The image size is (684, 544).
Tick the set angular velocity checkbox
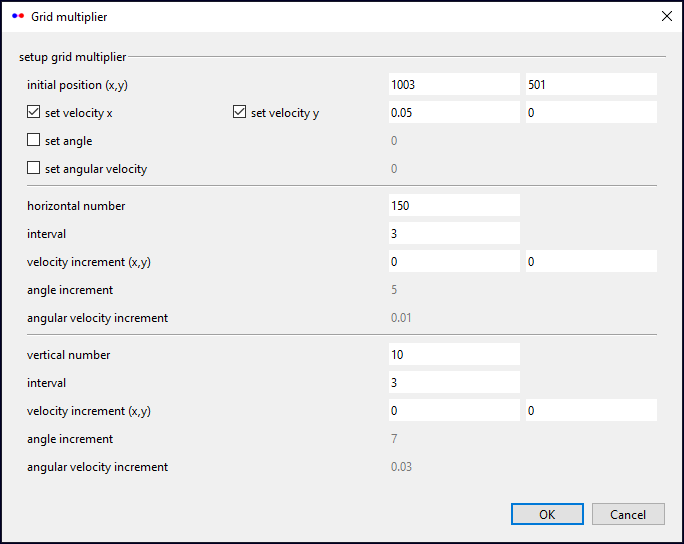(x=34, y=169)
